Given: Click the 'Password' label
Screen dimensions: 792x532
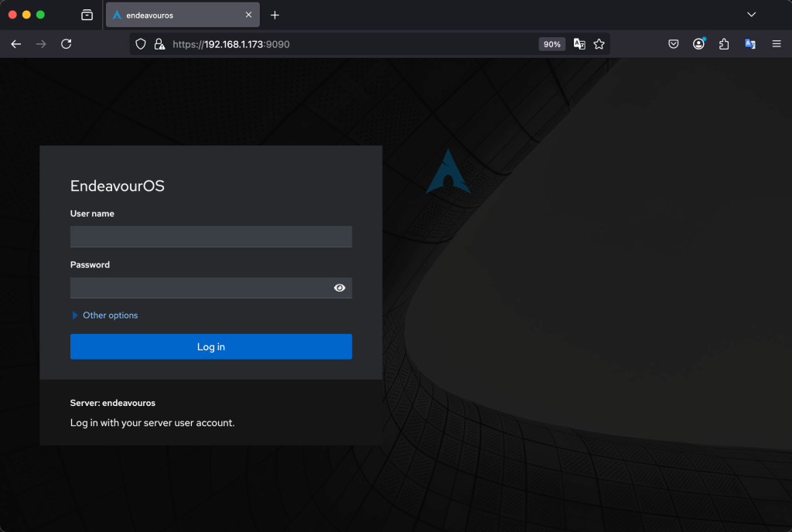Looking at the screenshot, I should point(90,264).
